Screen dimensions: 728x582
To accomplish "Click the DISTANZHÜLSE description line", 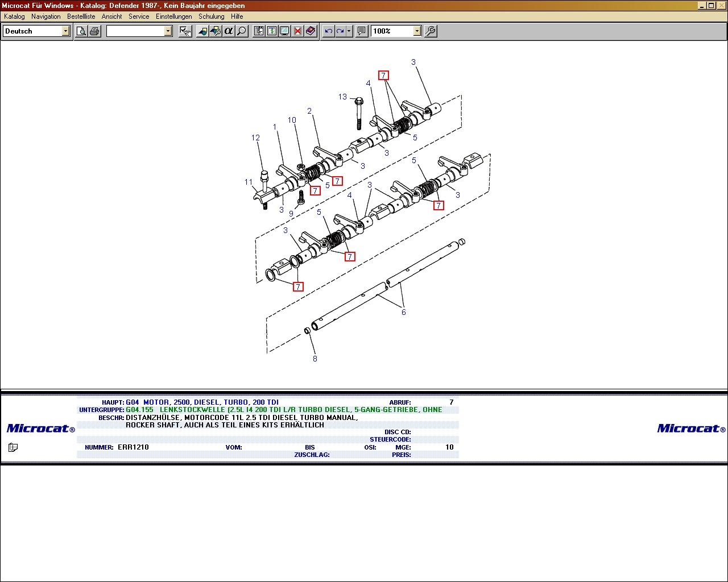I will point(242,417).
